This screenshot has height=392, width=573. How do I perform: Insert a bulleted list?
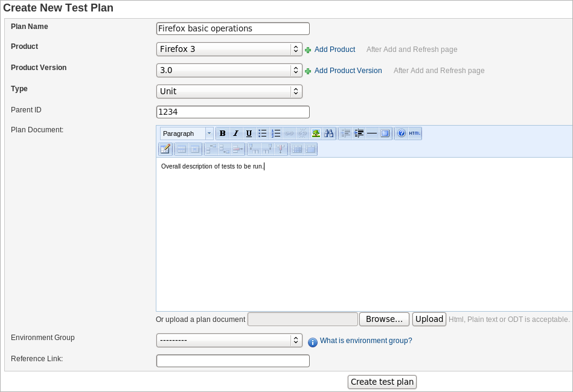coord(263,133)
